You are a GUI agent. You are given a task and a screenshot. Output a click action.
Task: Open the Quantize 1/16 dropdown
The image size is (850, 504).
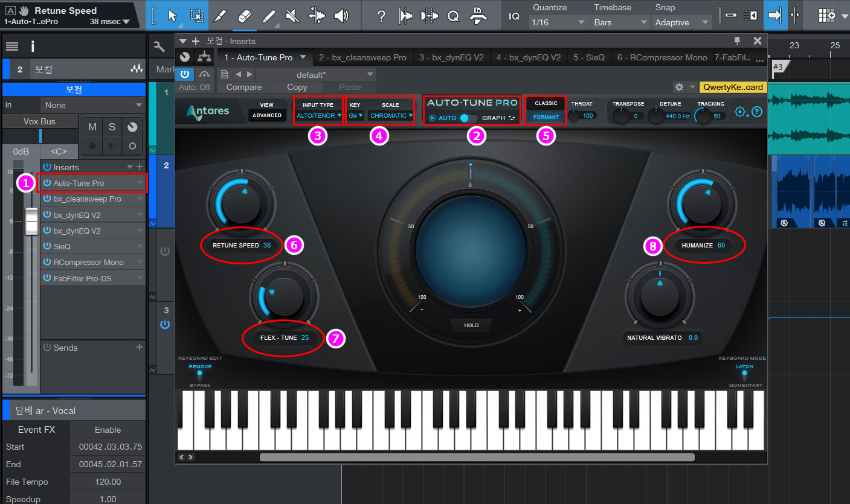[558, 22]
